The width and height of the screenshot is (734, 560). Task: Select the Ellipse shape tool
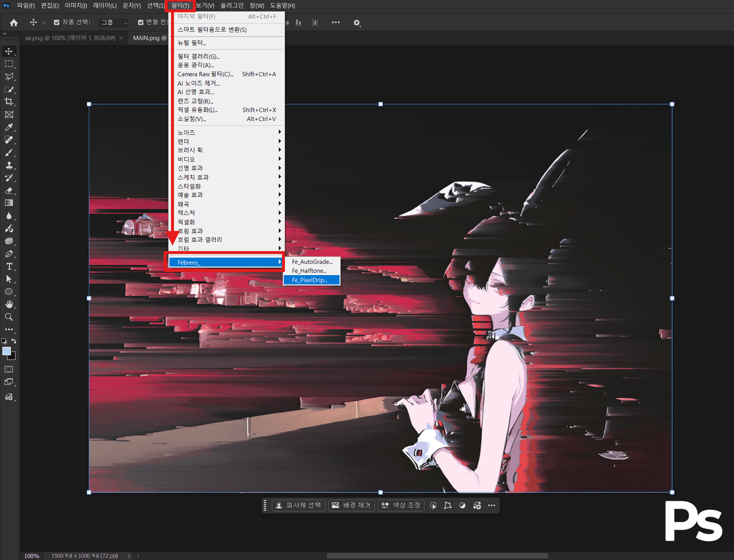(x=9, y=292)
